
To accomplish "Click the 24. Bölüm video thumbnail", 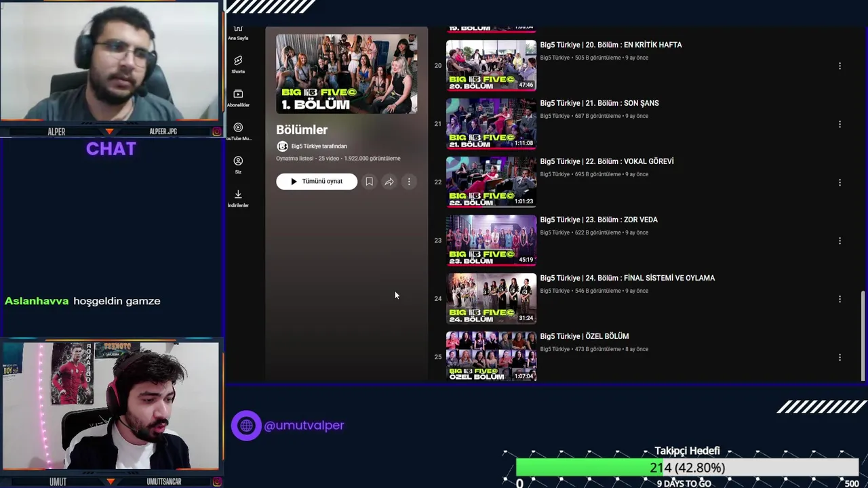I will (491, 298).
